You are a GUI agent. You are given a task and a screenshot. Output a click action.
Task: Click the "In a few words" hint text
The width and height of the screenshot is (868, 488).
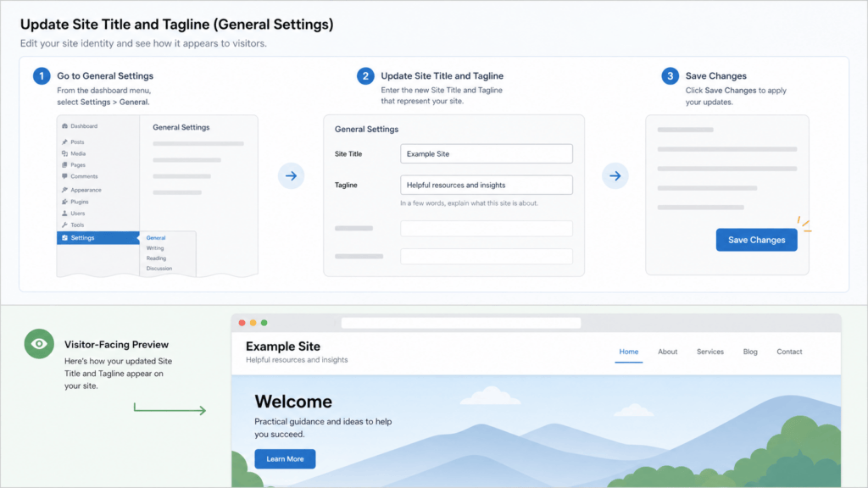(470, 203)
